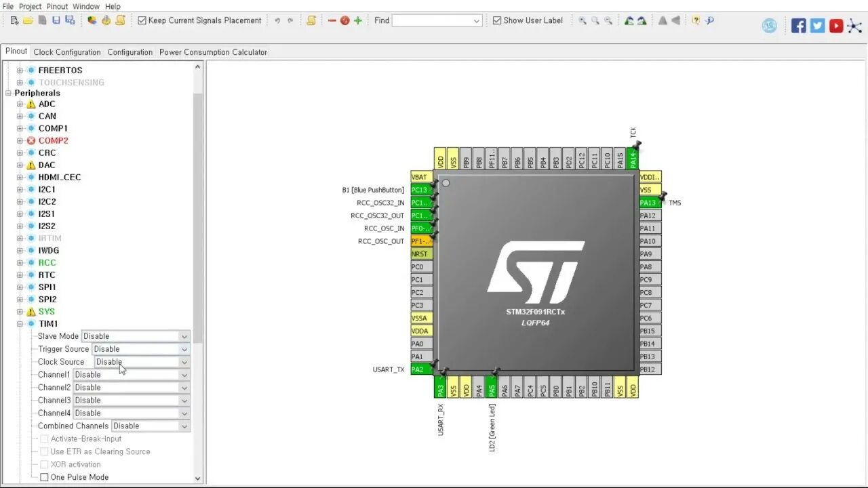Open the YouTube link icon
Screen dimensions: 868x488
click(x=836, y=26)
